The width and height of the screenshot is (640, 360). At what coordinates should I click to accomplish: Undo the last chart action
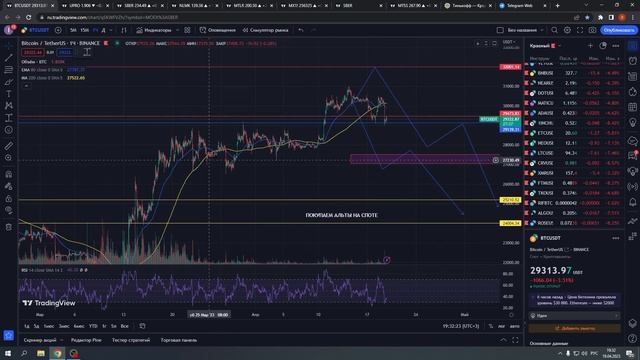[x=301, y=30]
